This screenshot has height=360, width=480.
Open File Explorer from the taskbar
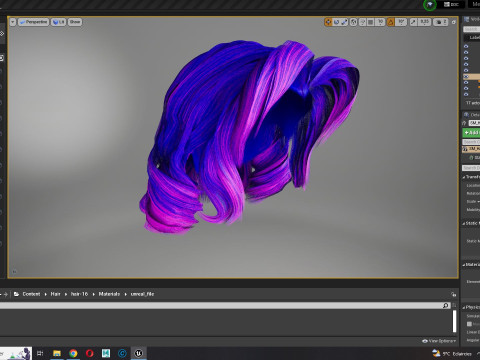click(57, 353)
